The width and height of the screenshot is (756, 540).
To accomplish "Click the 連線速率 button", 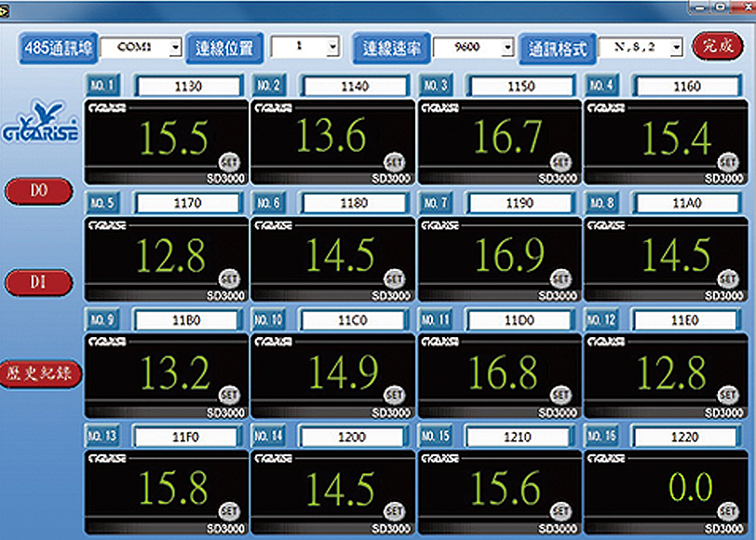I will click(391, 47).
